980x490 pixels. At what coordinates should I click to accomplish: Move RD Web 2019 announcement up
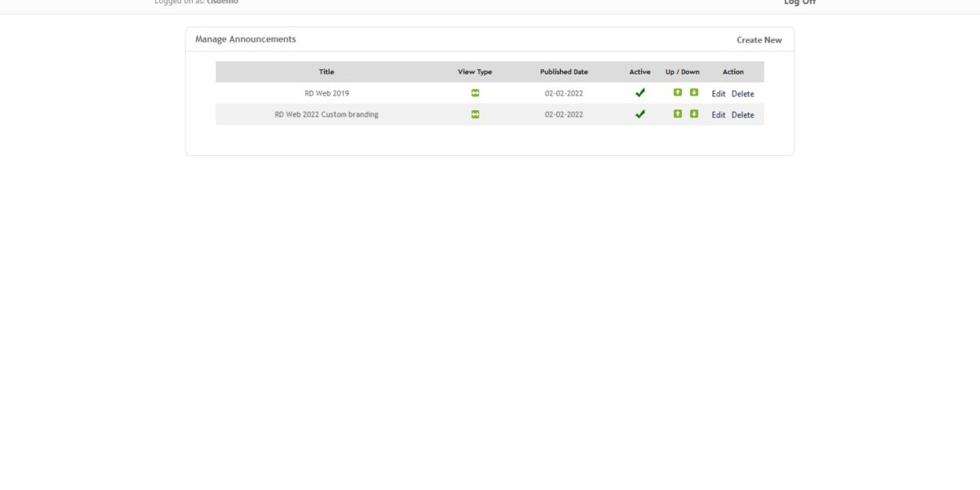coord(677,92)
